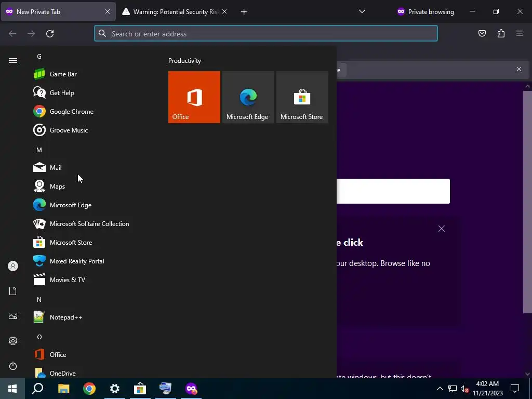Open Documents from Start sidebar
The width and height of the screenshot is (532, 399).
(13, 291)
